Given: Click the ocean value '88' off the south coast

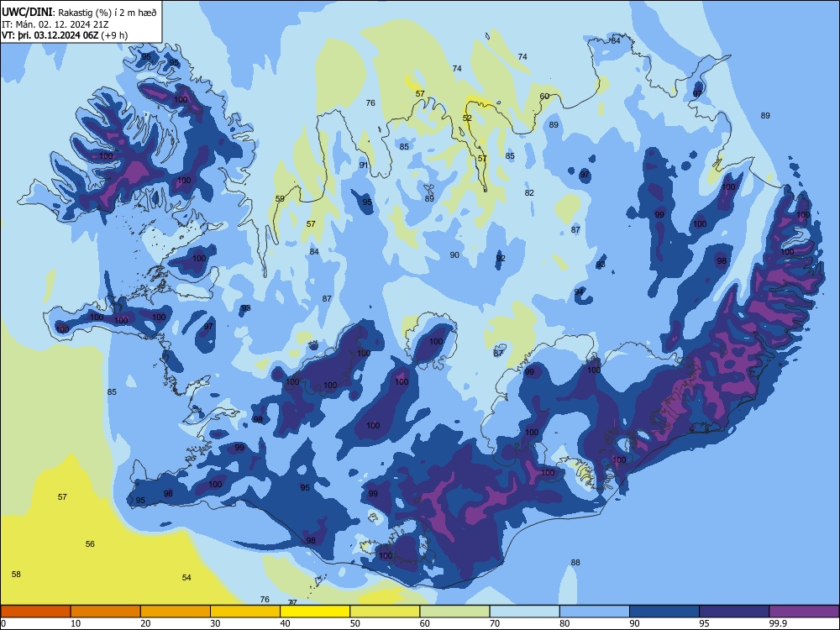Looking at the screenshot, I should [575, 563].
